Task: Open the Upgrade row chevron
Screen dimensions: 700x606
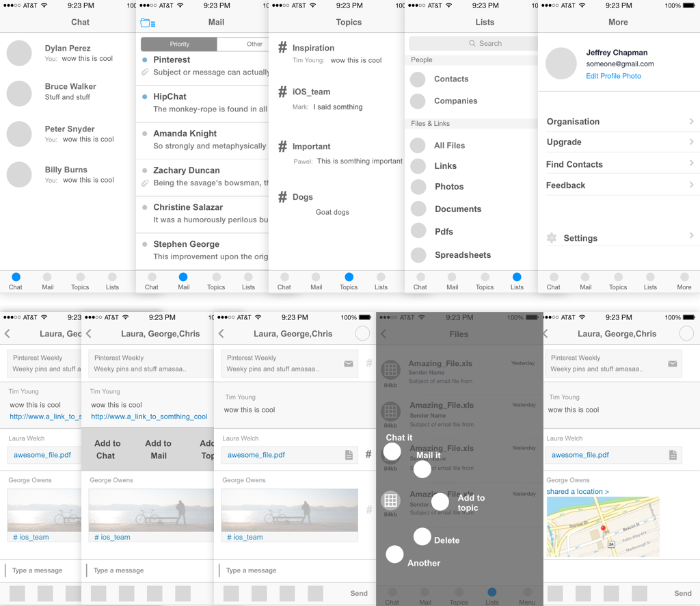Action: (x=691, y=142)
